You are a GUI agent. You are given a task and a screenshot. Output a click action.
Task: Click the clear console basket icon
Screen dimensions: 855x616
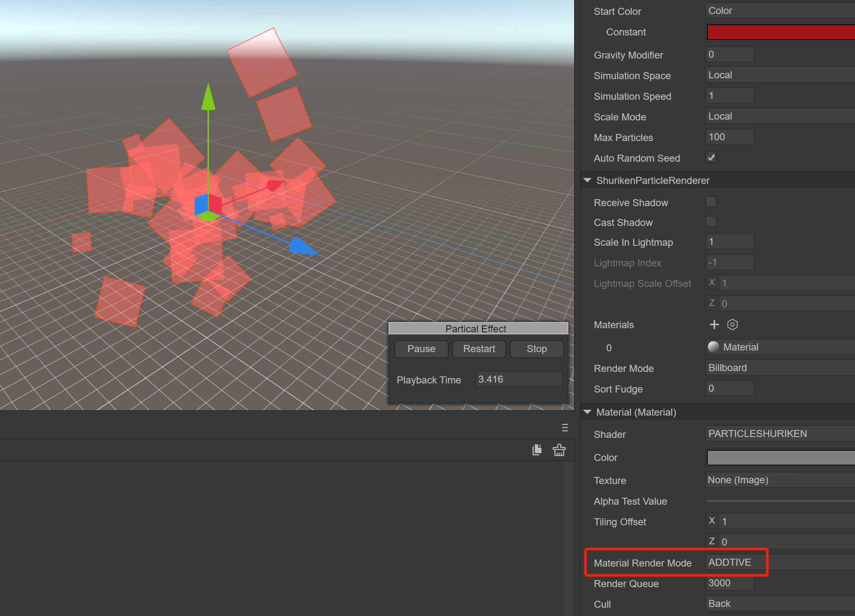tap(559, 449)
